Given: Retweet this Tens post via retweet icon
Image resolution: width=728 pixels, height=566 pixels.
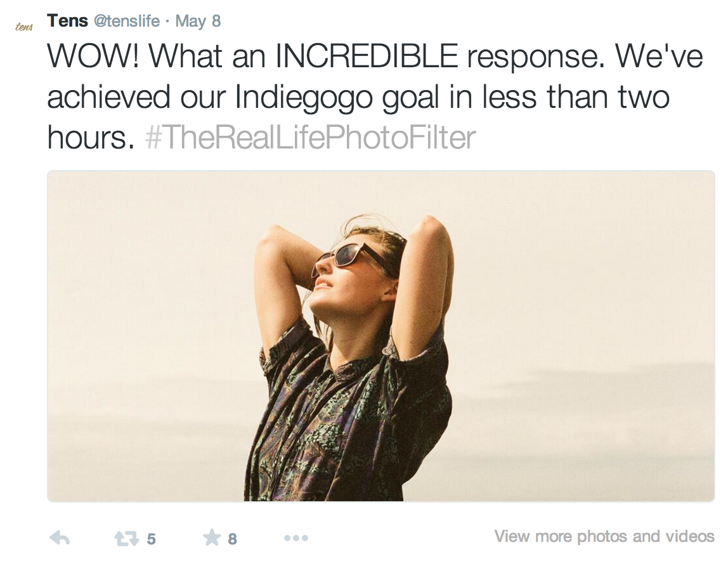Looking at the screenshot, I should [127, 539].
